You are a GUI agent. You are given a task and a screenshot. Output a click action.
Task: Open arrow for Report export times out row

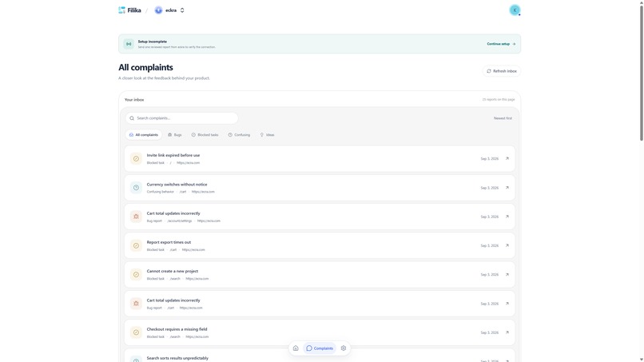[x=507, y=245]
